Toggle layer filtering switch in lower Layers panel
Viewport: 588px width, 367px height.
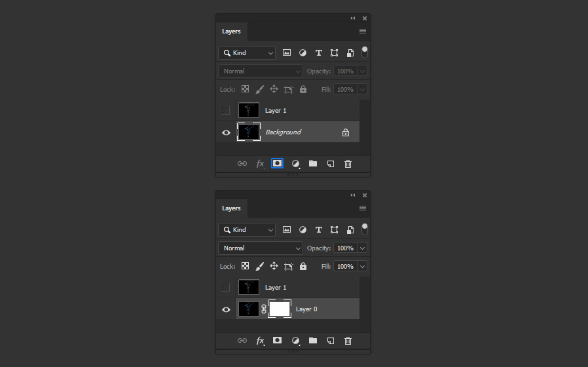pos(365,229)
